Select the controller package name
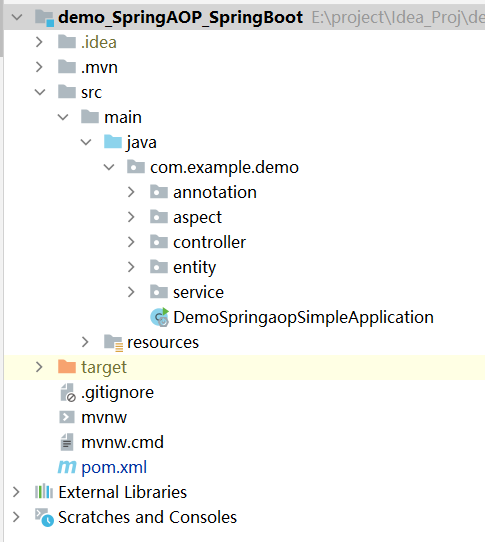 (210, 242)
